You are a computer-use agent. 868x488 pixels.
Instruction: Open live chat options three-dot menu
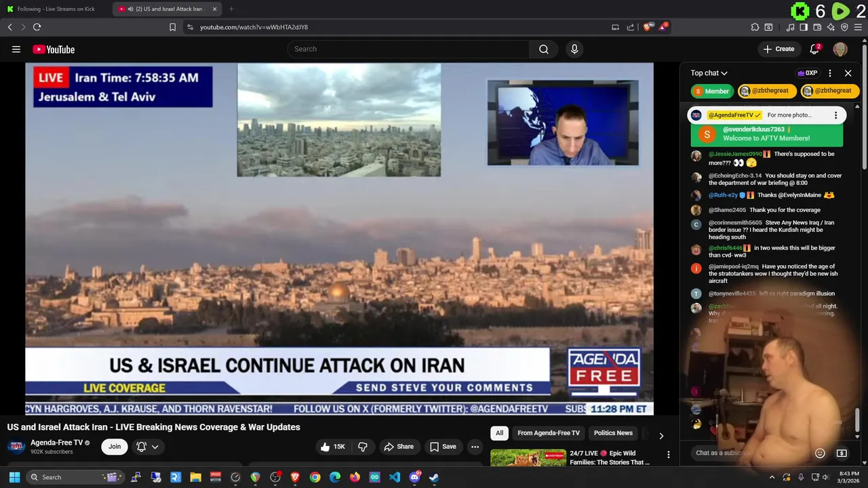[x=829, y=73]
